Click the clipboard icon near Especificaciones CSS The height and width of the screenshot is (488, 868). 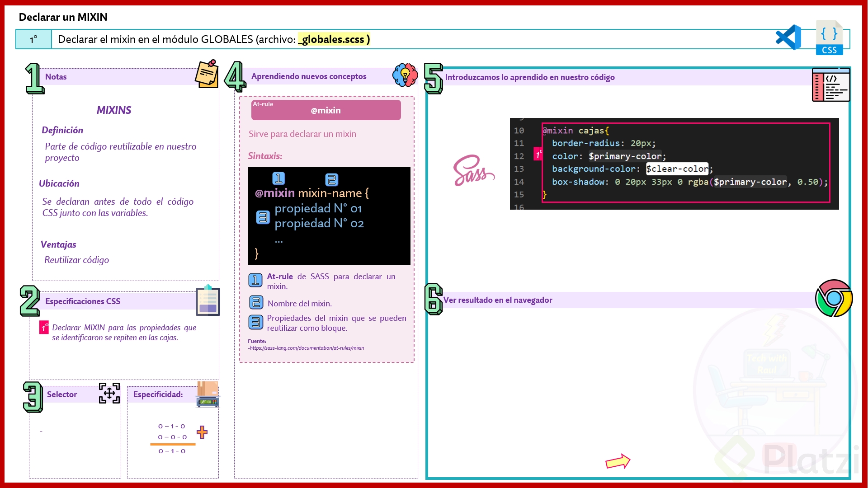click(208, 301)
